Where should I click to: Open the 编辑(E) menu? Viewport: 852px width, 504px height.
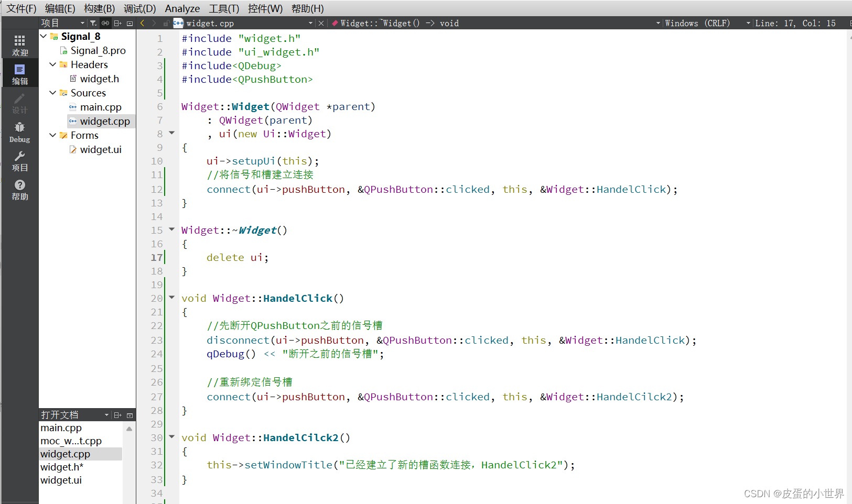pos(60,8)
